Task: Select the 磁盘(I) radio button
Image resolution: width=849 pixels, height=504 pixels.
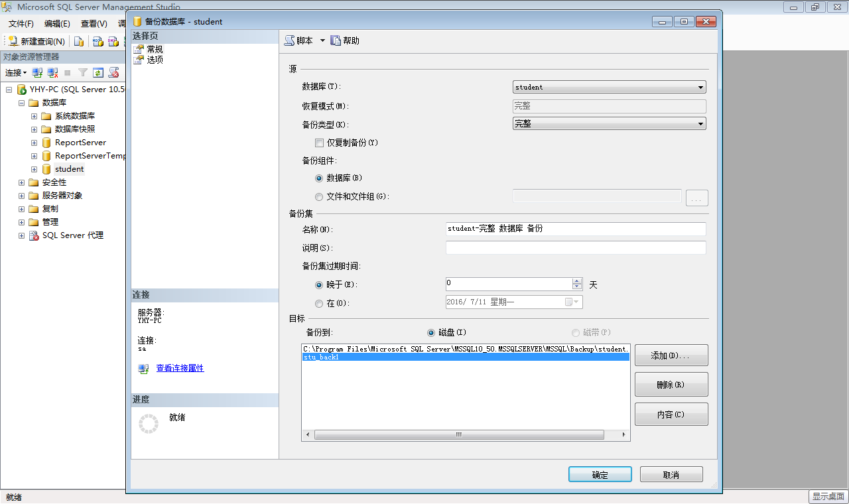Action: click(x=431, y=332)
